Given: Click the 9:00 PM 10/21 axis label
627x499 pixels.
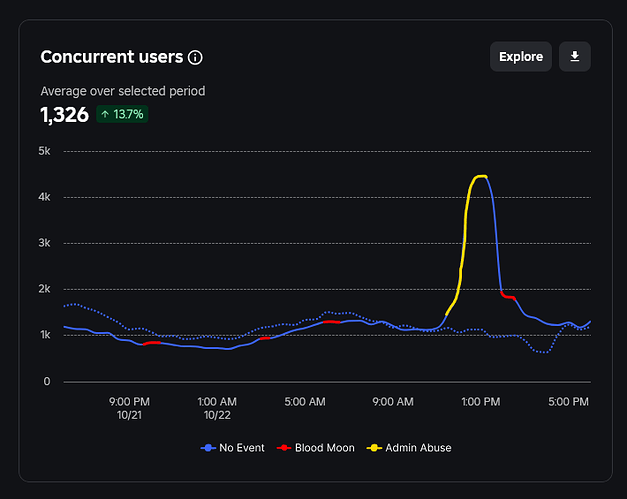Looking at the screenshot, I should tap(129, 408).
